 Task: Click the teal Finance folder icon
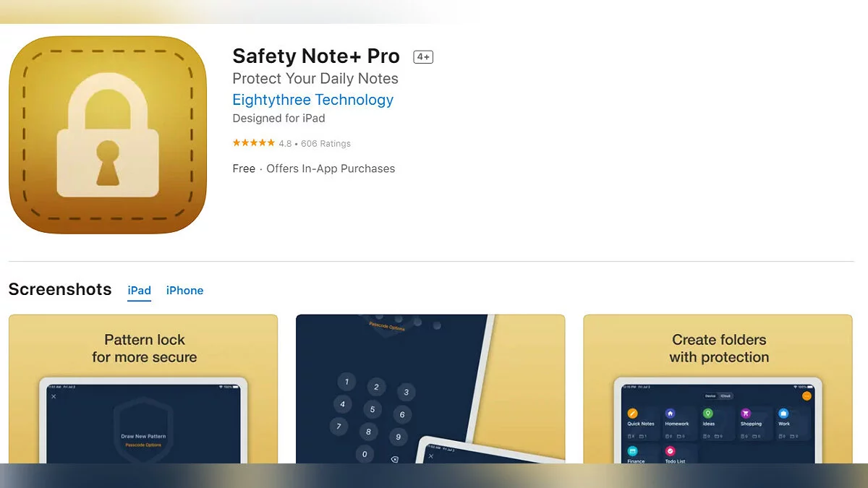(633, 451)
